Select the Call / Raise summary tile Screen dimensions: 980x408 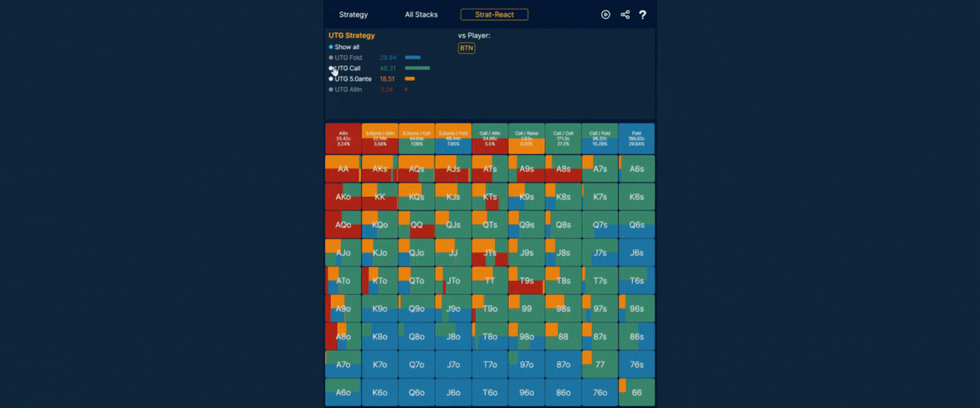pyautogui.click(x=526, y=139)
